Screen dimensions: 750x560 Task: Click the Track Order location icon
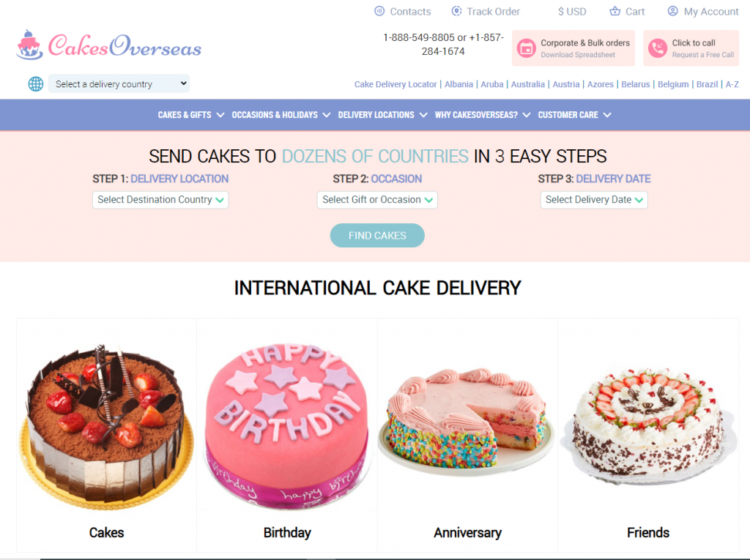pos(457,11)
